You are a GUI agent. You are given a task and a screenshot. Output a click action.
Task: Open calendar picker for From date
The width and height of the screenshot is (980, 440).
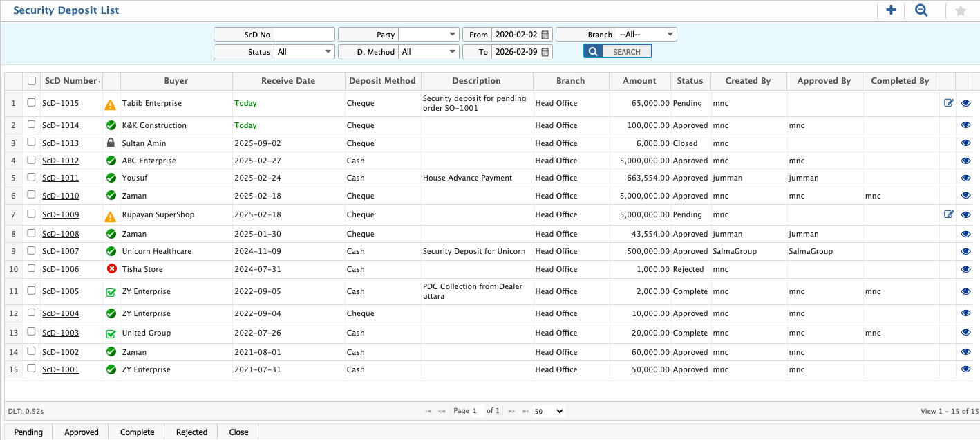[545, 35]
